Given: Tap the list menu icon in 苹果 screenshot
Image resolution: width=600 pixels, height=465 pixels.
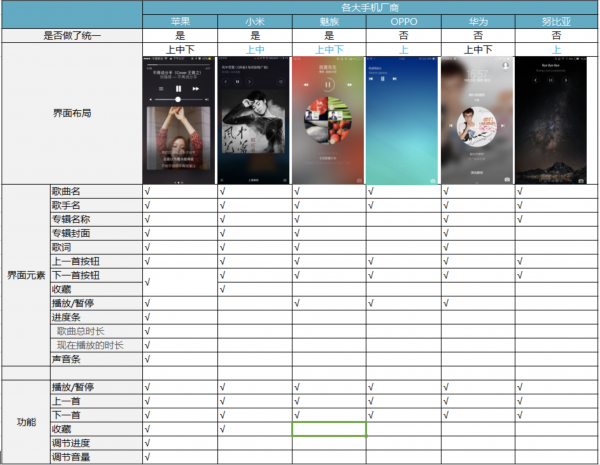Looking at the screenshot, I should [x=161, y=89].
